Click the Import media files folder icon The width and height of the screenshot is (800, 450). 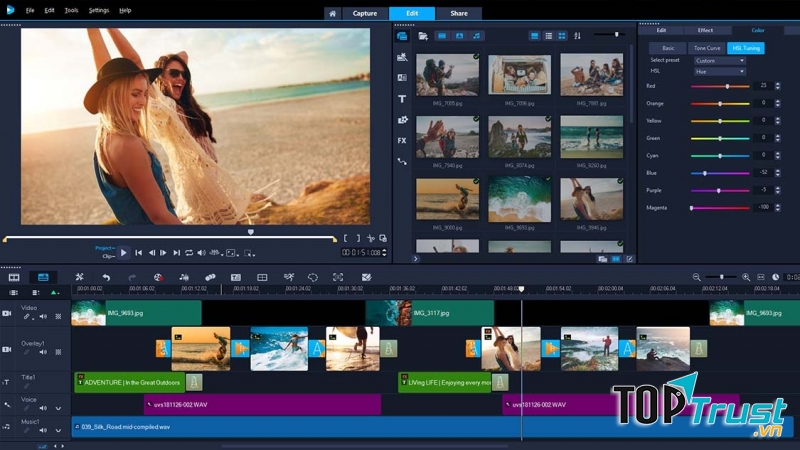coord(423,36)
